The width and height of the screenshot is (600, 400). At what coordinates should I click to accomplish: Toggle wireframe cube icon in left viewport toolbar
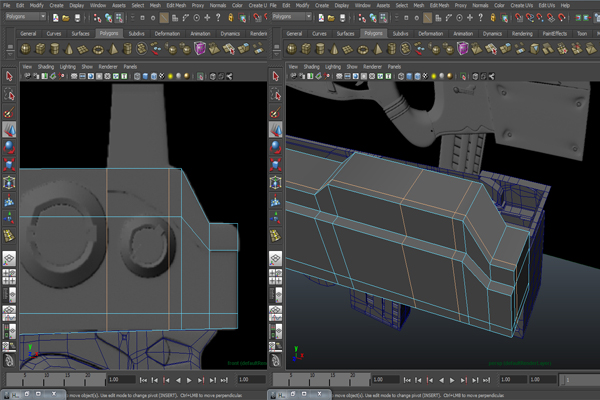click(x=137, y=76)
